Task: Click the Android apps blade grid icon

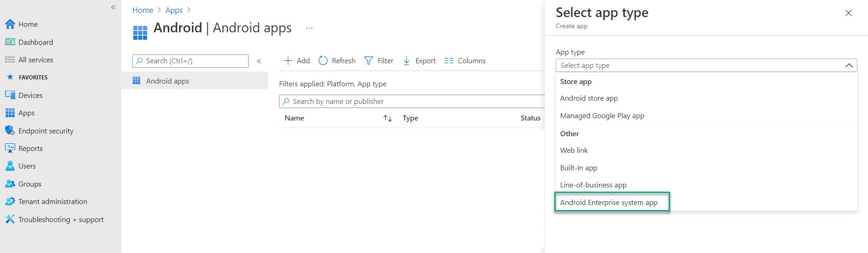Action: pyautogui.click(x=137, y=81)
